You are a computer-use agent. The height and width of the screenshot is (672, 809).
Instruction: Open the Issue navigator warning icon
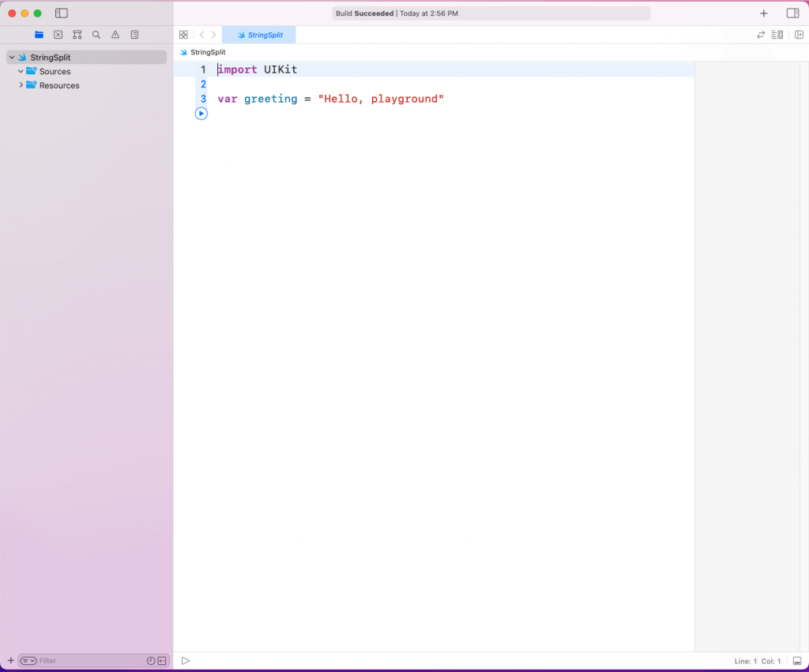pos(115,35)
